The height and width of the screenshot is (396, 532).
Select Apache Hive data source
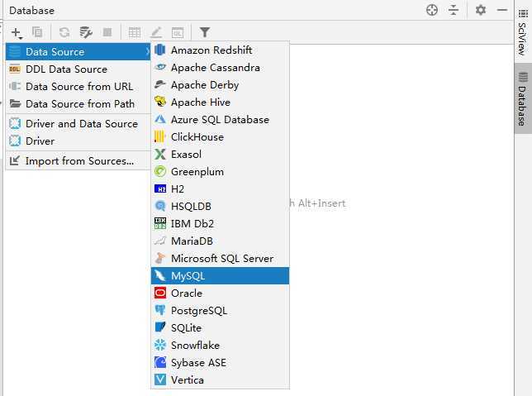[x=221, y=102]
